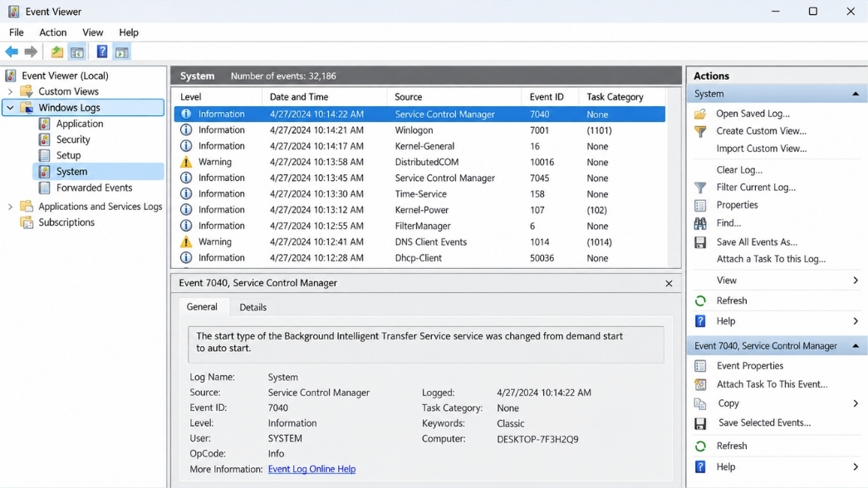Select the Setup log in the tree
Screen dimensions: 868x488
tap(68, 155)
